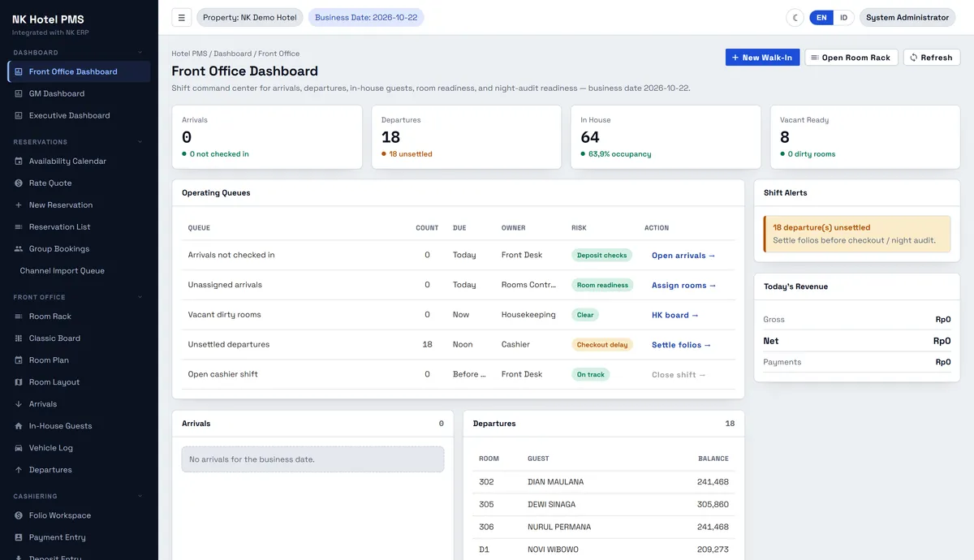Click the Checkout delay risk badge
This screenshot has width=974, height=560.
tap(602, 345)
